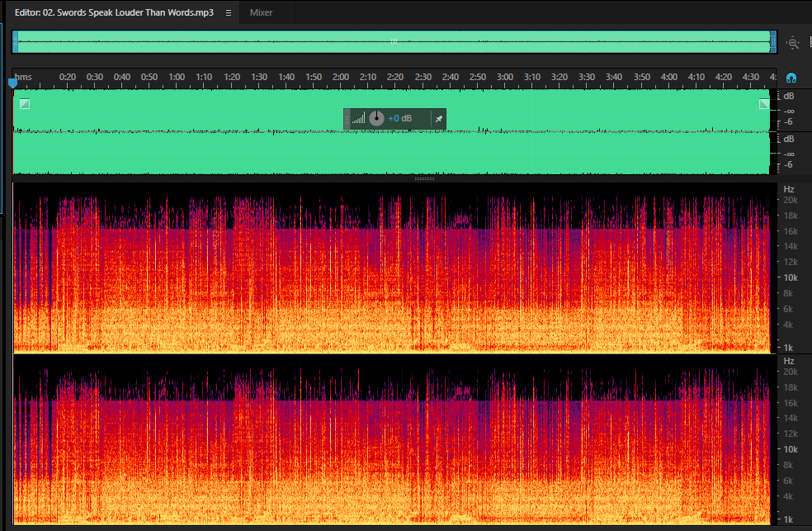Click the fade out handle on waveform

point(764,104)
